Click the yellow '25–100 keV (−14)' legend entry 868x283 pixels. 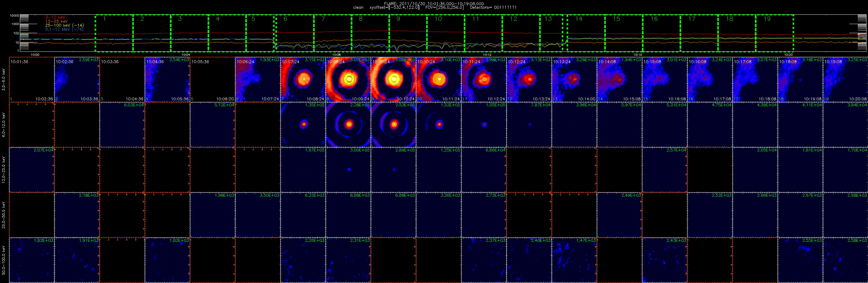click(x=65, y=25)
